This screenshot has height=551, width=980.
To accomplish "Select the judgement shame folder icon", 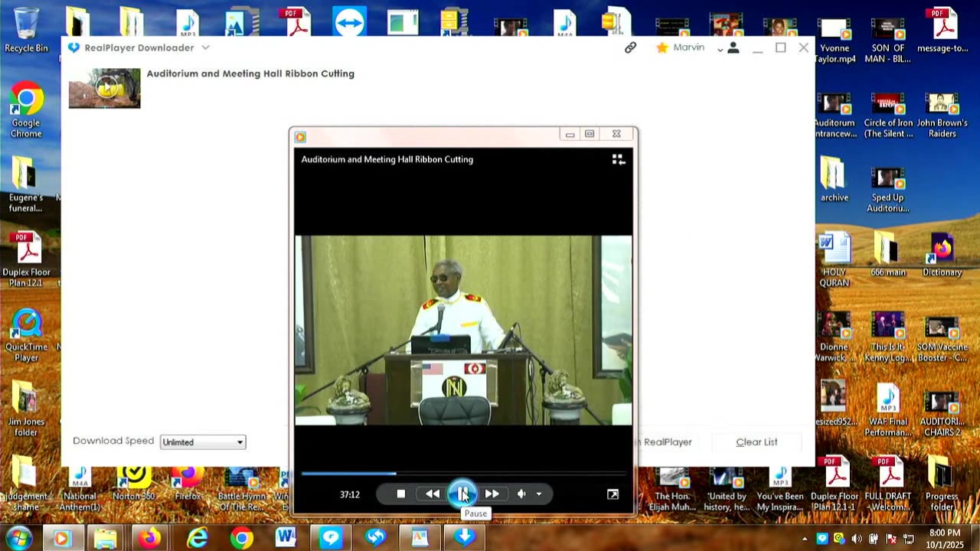I will tap(26, 484).
